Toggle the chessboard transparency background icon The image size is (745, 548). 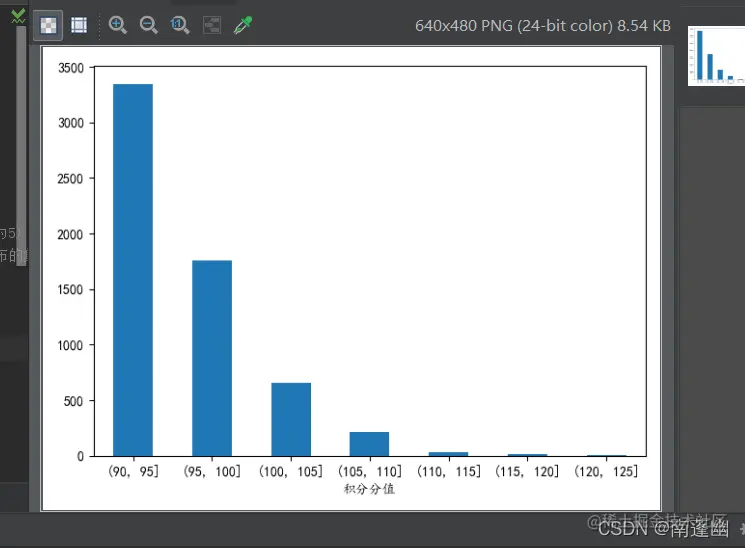(x=48, y=25)
